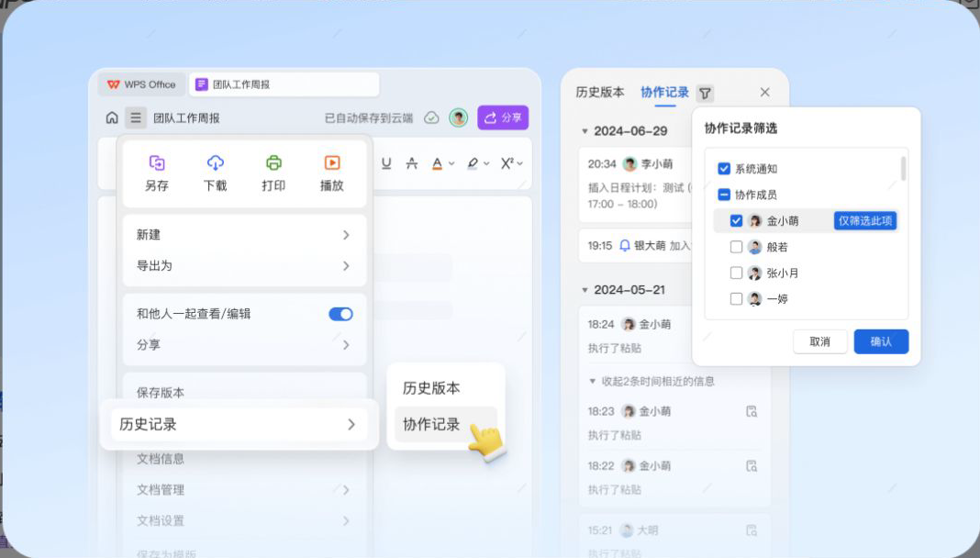980x558 pixels.
Task: Click the view-version icon for 18:22 record
Action: tap(752, 466)
